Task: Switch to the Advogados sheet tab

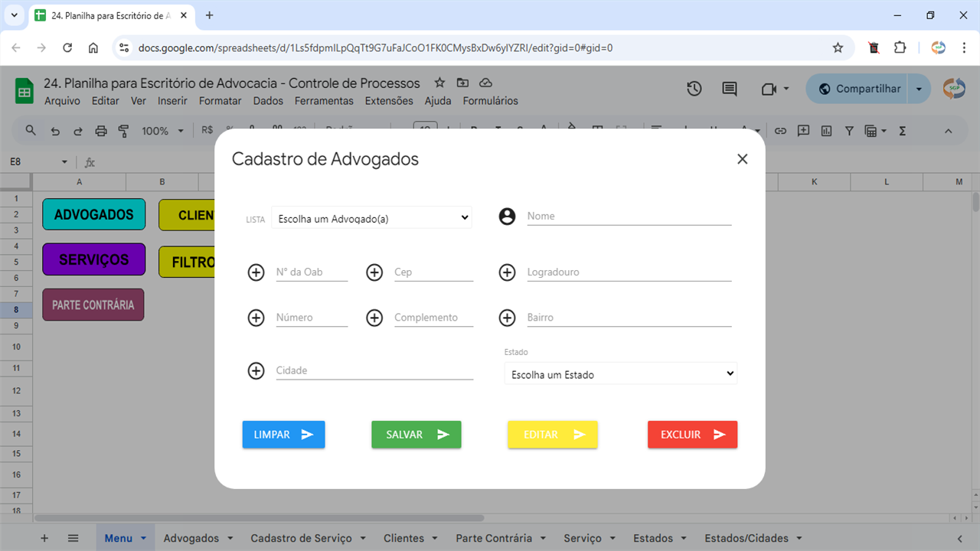Action: [x=191, y=538]
